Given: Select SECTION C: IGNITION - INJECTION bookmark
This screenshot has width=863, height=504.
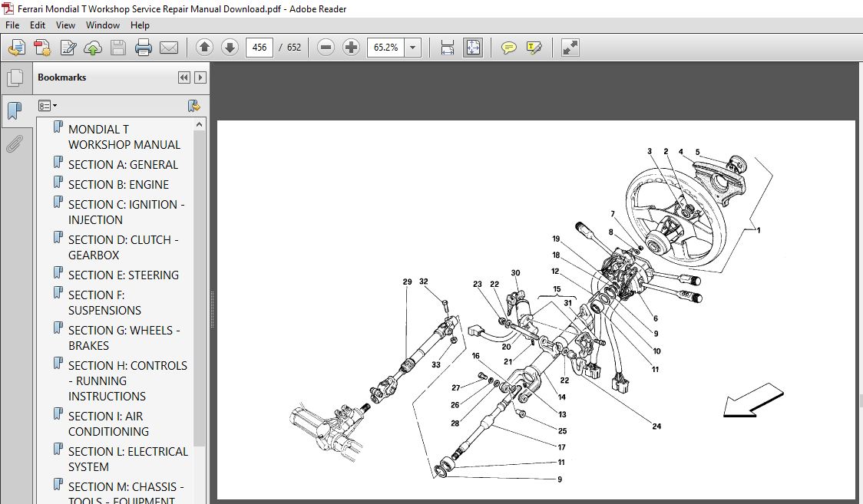Looking at the screenshot, I should click(126, 212).
